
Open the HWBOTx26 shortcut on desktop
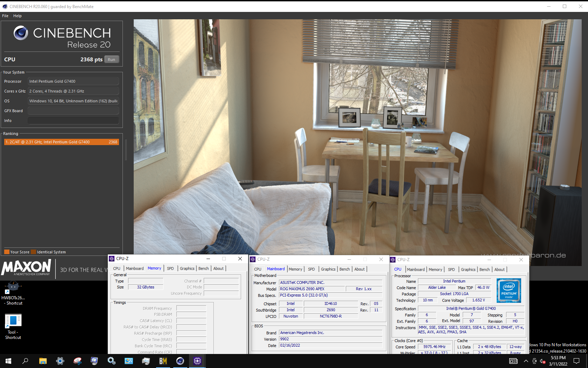13,293
